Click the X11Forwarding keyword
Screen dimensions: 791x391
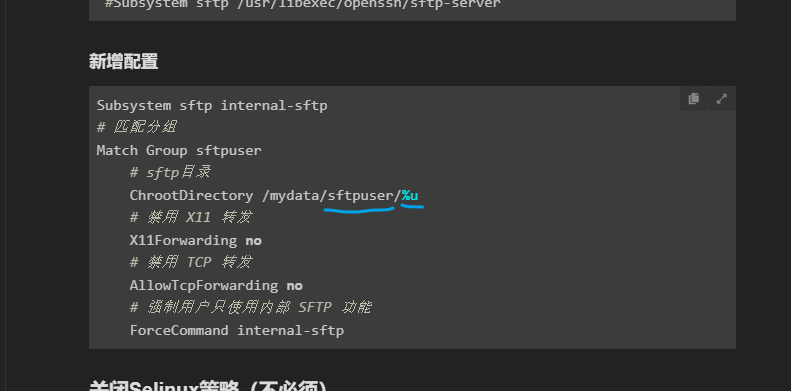[183, 241]
